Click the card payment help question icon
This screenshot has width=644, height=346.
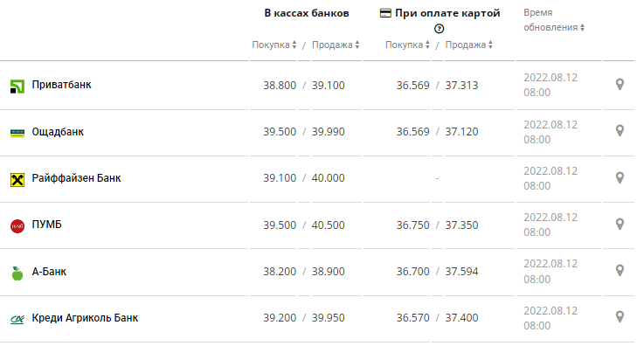[x=439, y=29]
